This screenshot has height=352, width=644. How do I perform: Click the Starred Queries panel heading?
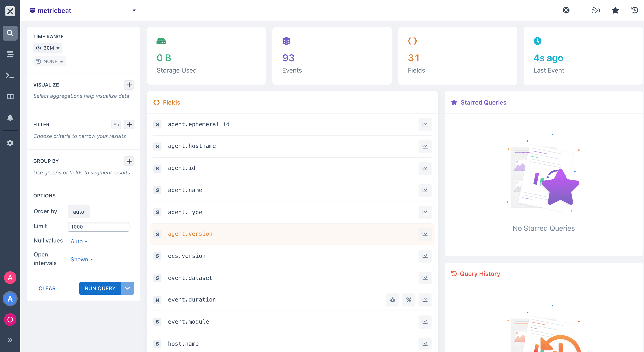483,103
